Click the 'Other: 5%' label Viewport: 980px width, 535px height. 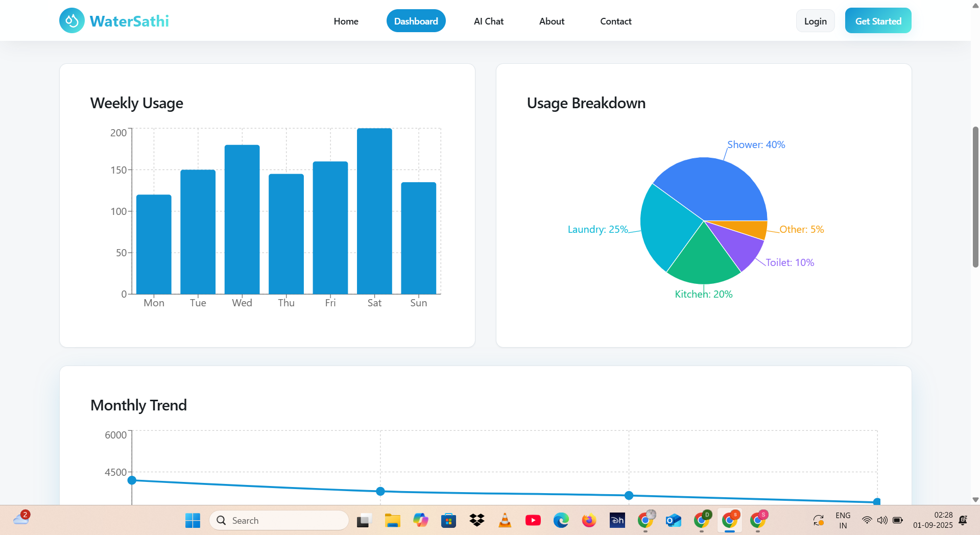(x=801, y=229)
